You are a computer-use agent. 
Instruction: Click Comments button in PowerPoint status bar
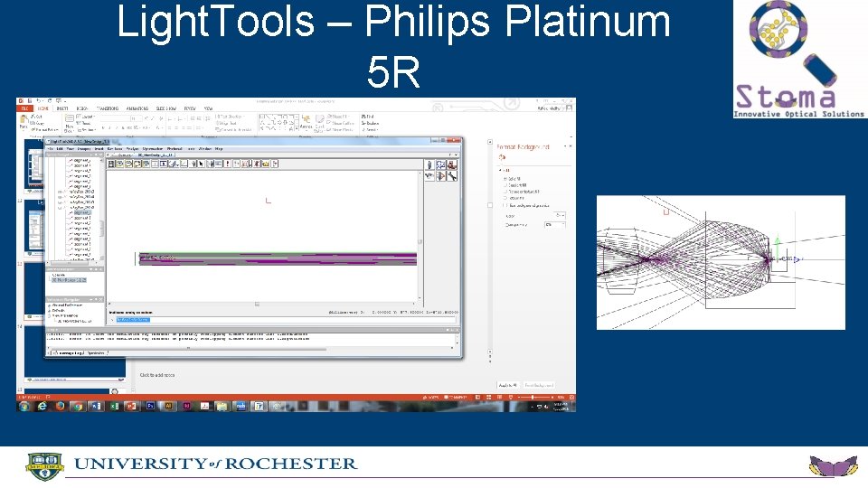coord(457,398)
